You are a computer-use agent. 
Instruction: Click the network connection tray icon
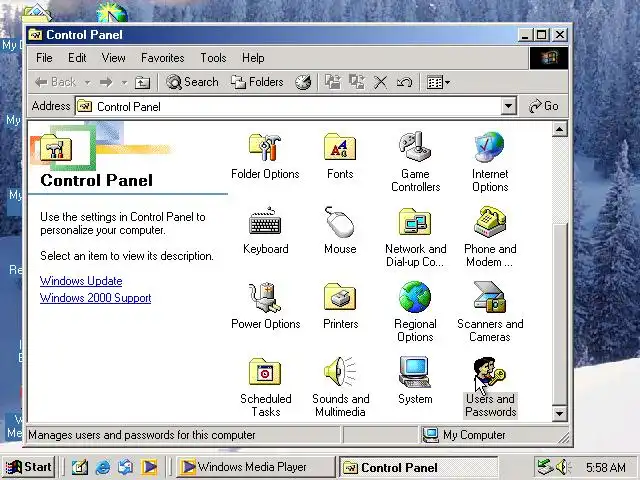tap(544, 467)
